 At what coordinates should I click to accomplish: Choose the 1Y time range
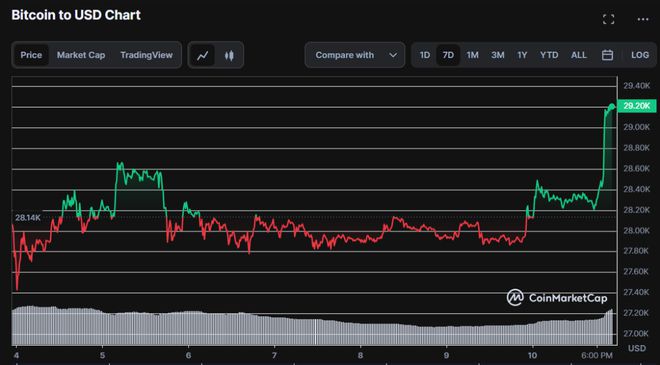pos(522,55)
